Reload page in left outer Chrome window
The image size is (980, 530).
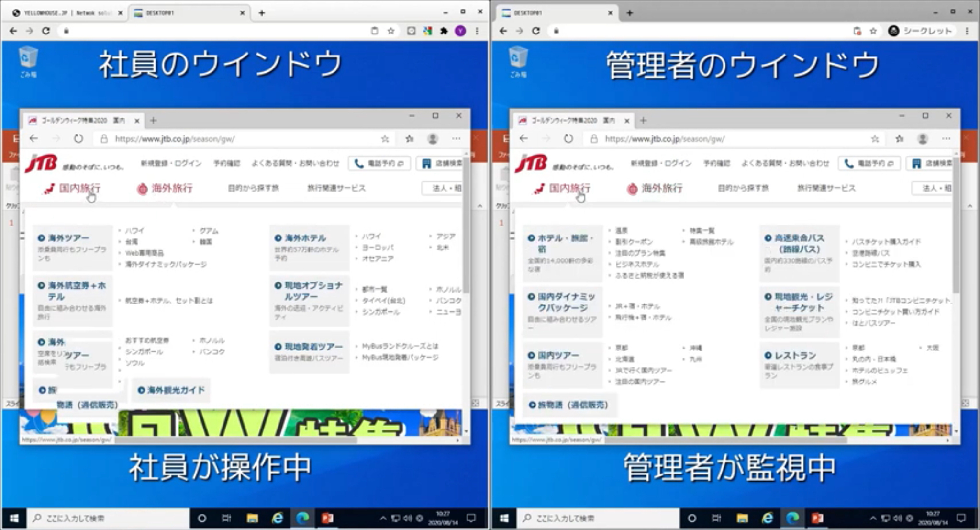[46, 31]
